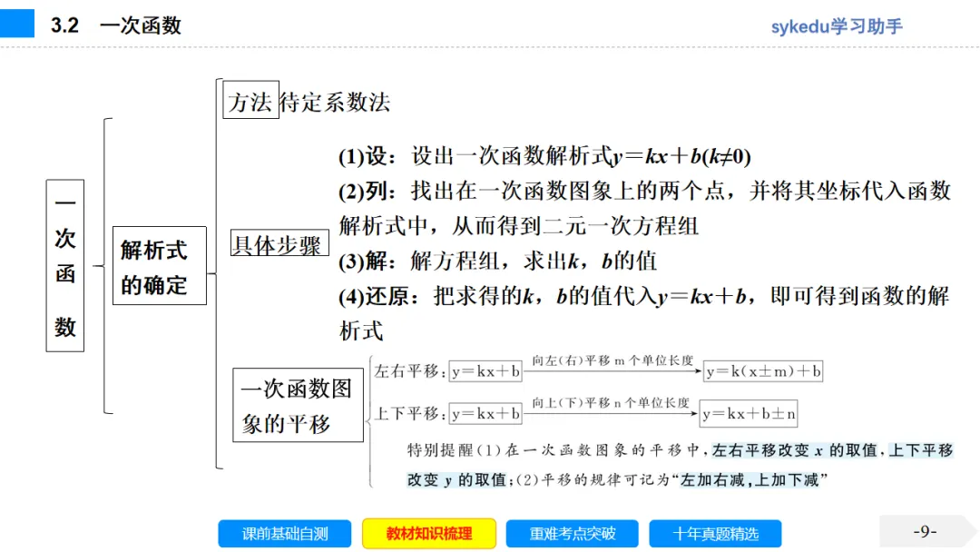This screenshot has height=552, width=980.
Task: Click the y=k(x±m)+b result box
Action: pos(763,370)
